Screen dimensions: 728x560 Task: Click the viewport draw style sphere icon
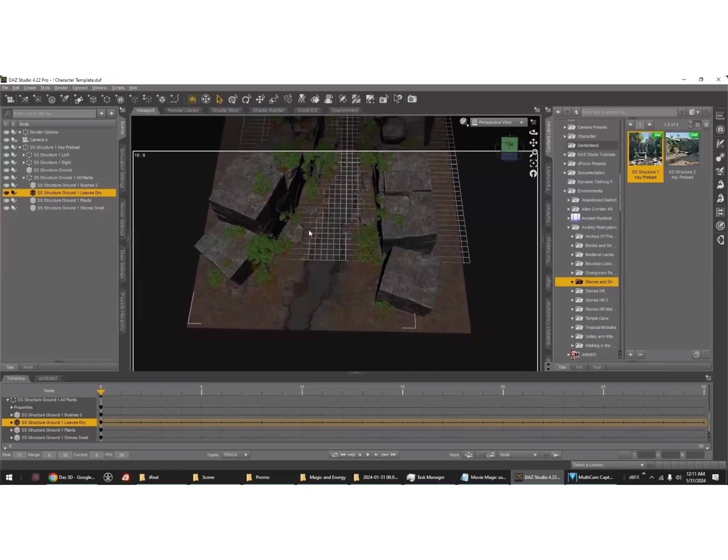click(463, 122)
